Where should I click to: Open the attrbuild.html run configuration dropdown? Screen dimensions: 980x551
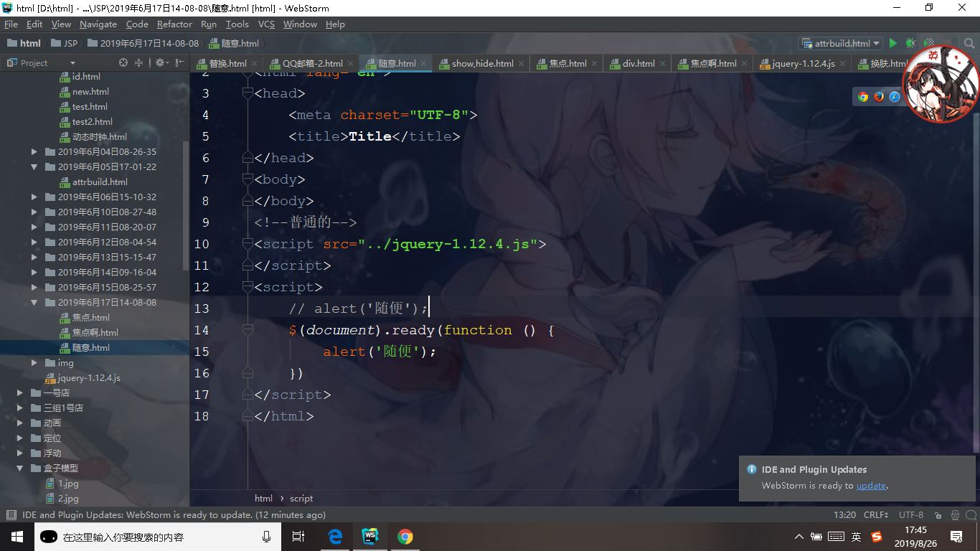(840, 44)
